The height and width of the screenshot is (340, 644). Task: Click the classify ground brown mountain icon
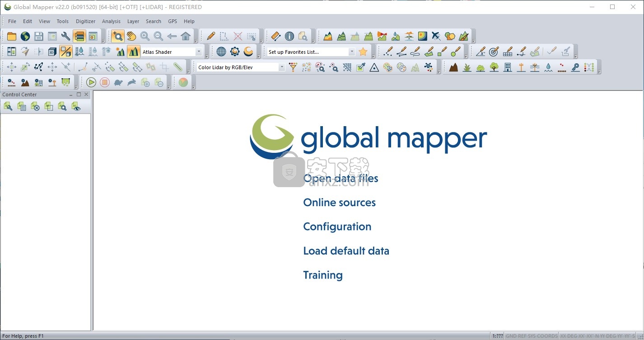(x=453, y=67)
